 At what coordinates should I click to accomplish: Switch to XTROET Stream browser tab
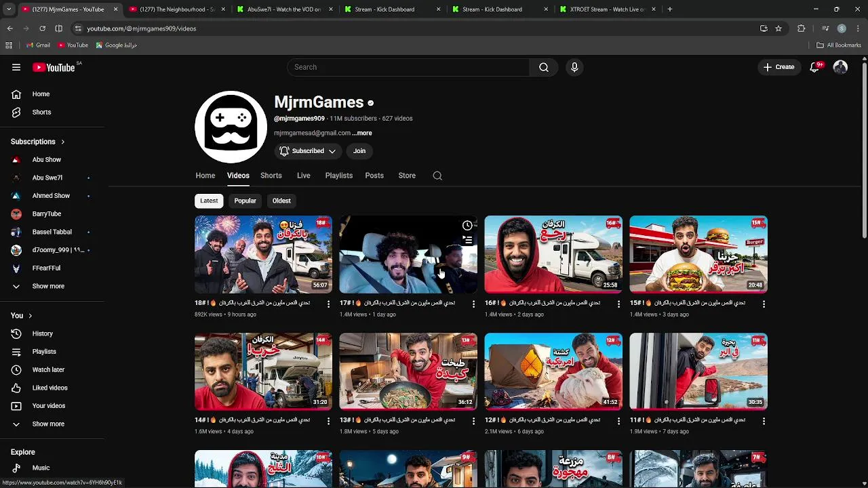tap(607, 9)
